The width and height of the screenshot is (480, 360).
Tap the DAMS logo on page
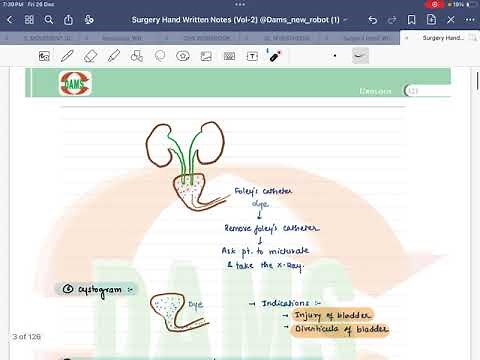tap(75, 83)
